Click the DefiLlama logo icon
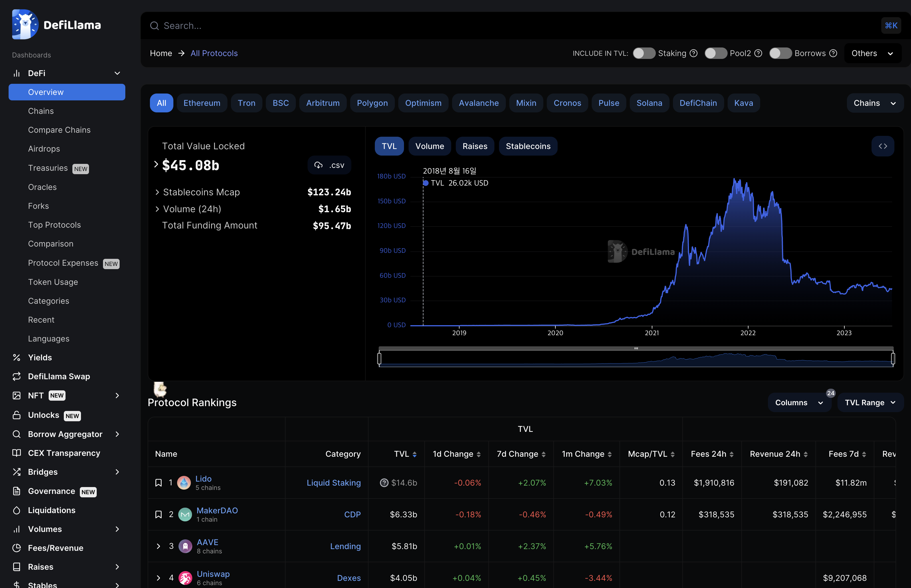The width and height of the screenshot is (911, 588). point(25,25)
